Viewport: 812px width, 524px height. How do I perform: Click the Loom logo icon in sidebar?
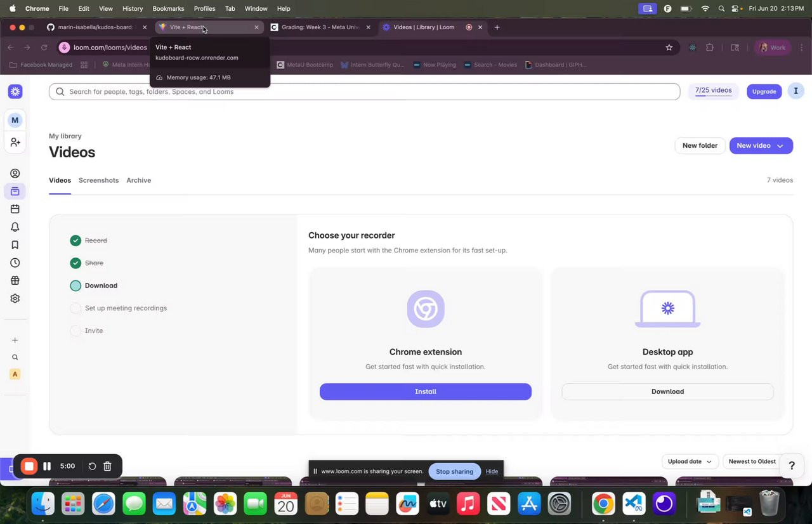coord(15,91)
